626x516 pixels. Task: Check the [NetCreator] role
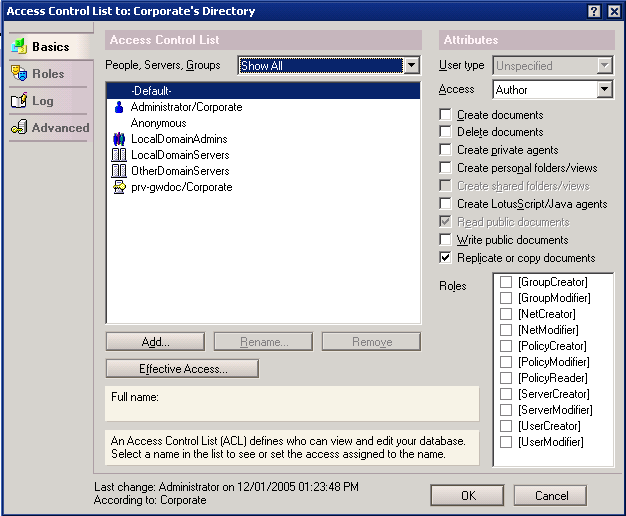tap(506, 314)
